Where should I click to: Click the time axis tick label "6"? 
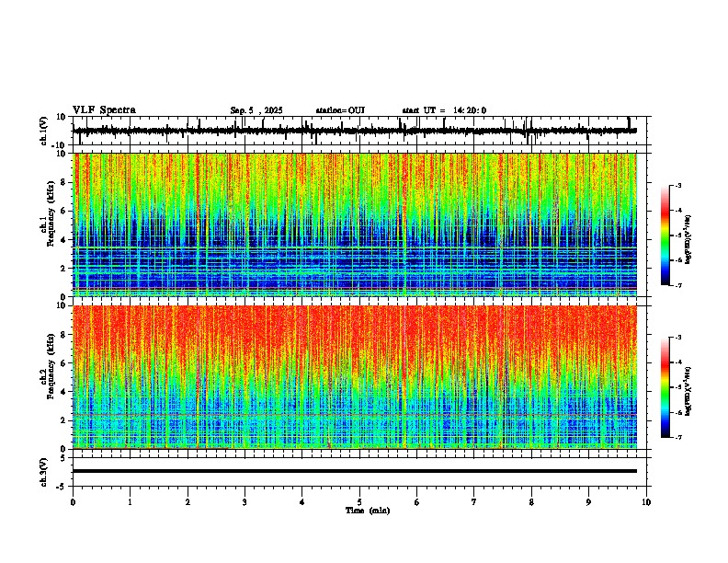tap(417, 502)
